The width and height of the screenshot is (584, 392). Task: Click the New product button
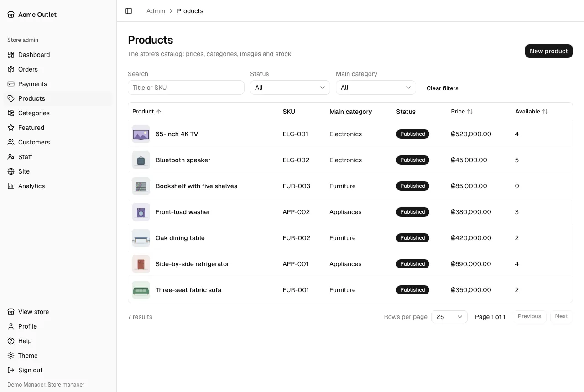click(x=549, y=51)
